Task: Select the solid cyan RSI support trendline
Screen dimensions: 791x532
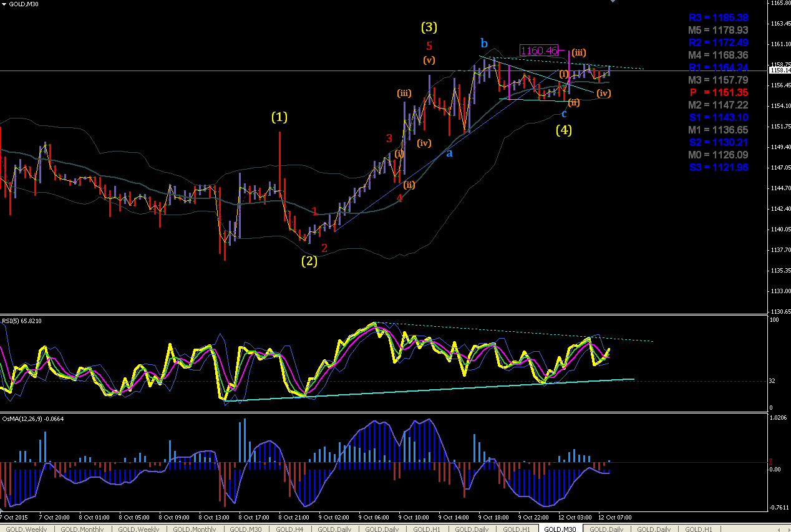Action: 430,390
